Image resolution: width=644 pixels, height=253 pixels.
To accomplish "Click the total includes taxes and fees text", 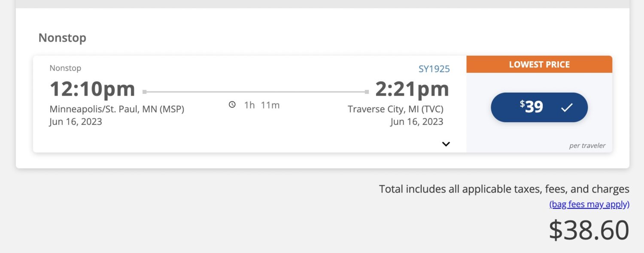I will click(504, 189).
